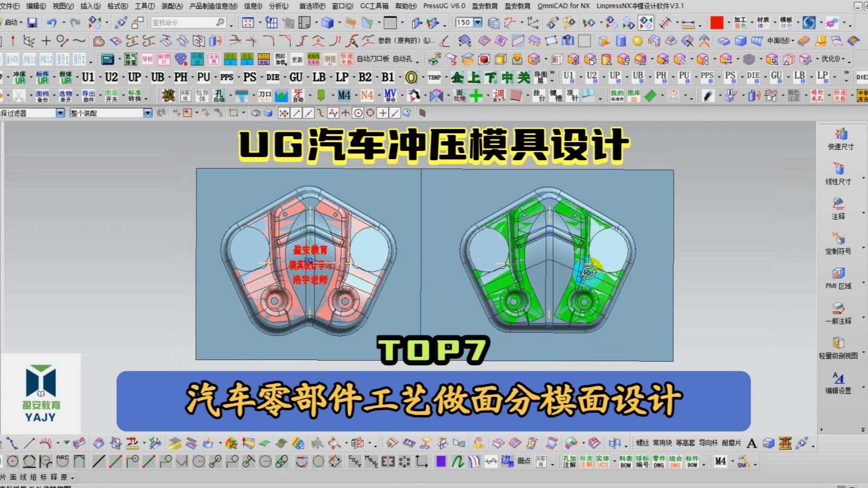The width and height of the screenshot is (868, 488).
Task: Click the Save floppy disk icon
Action: tap(32, 23)
